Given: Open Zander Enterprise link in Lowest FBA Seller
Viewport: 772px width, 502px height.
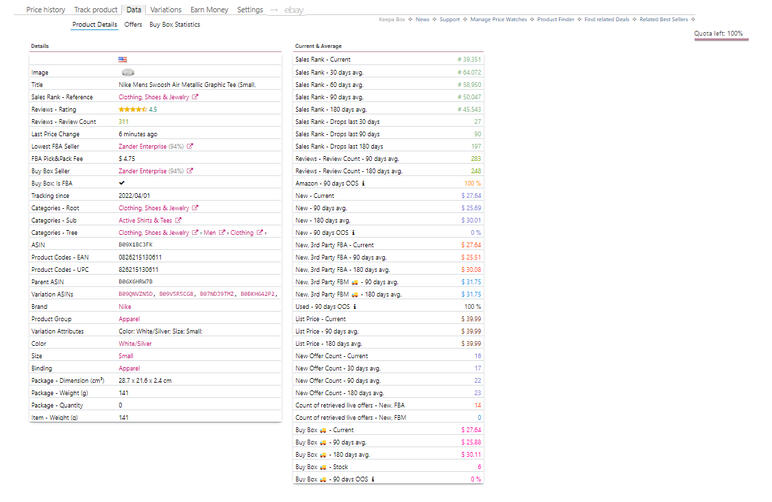Looking at the screenshot, I should click(150, 146).
